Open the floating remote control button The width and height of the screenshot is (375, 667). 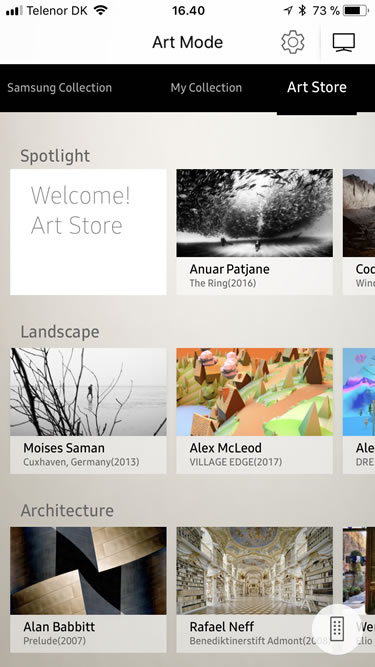337,629
